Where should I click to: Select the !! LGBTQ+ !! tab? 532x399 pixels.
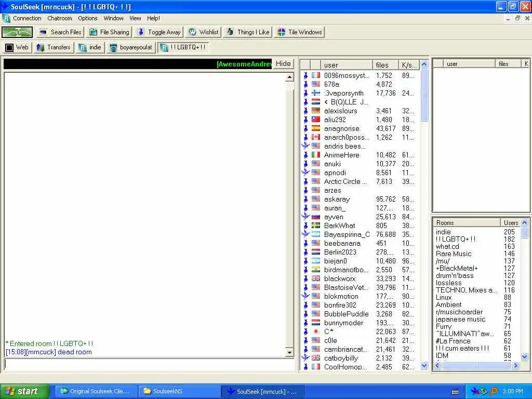click(183, 47)
